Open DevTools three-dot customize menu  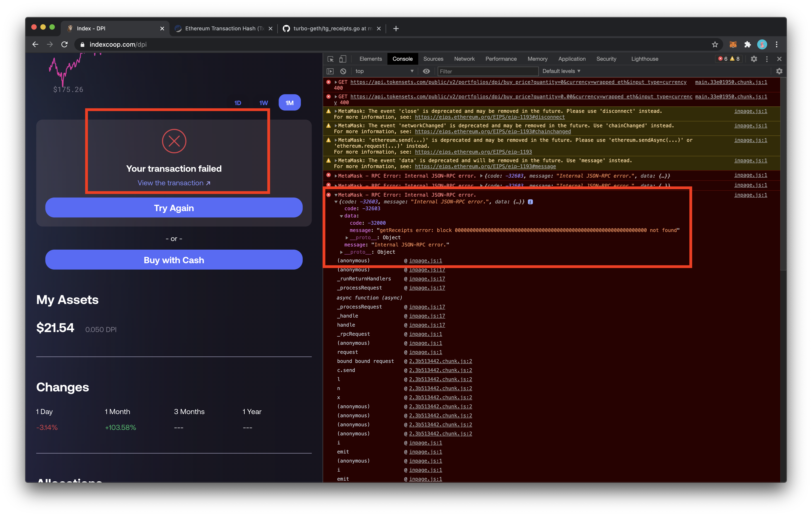pyautogui.click(x=766, y=59)
